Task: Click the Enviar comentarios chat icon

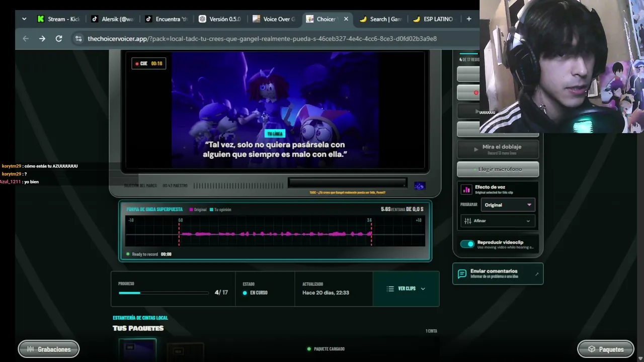Action: (462, 274)
